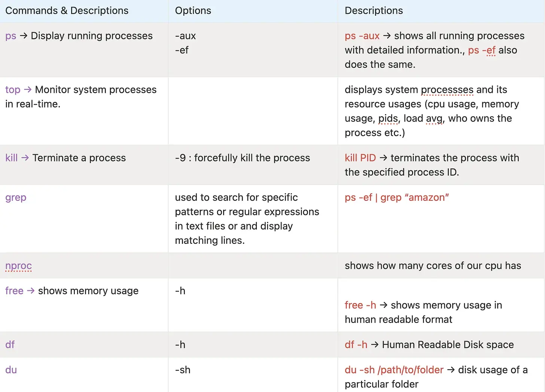Click the purple "grep" command

click(16, 198)
